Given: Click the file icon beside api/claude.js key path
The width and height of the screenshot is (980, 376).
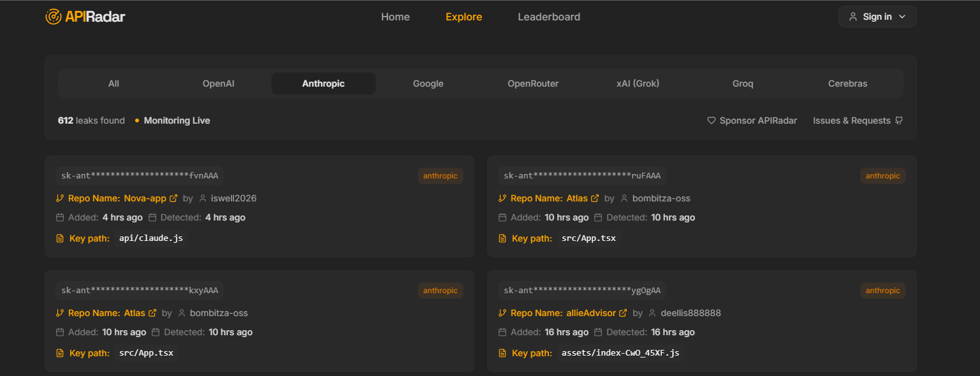Looking at the screenshot, I should (x=60, y=238).
